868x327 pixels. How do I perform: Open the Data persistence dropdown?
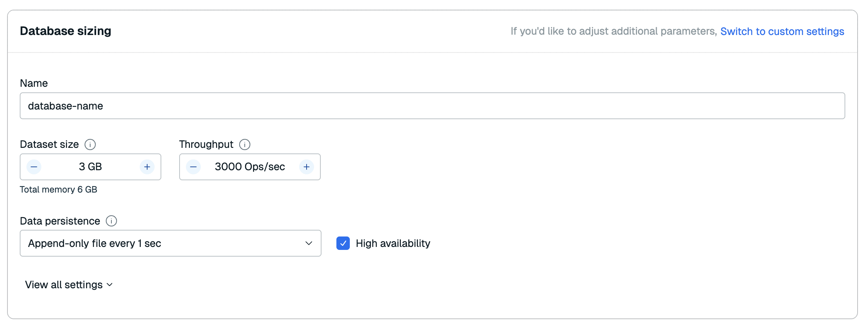click(170, 243)
